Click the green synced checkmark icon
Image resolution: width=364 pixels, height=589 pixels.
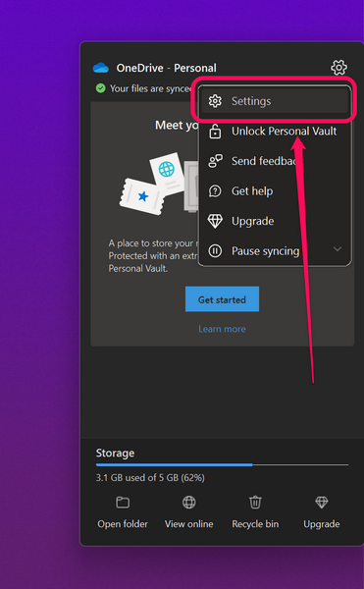click(x=101, y=88)
